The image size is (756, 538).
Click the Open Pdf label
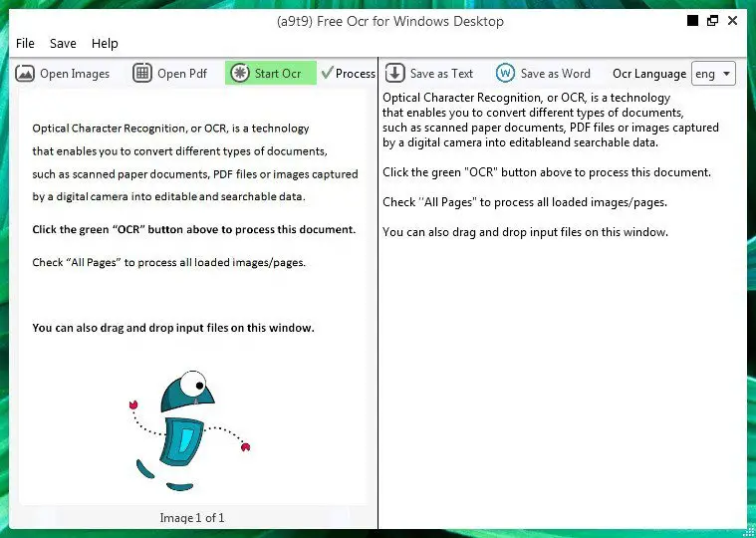(182, 74)
